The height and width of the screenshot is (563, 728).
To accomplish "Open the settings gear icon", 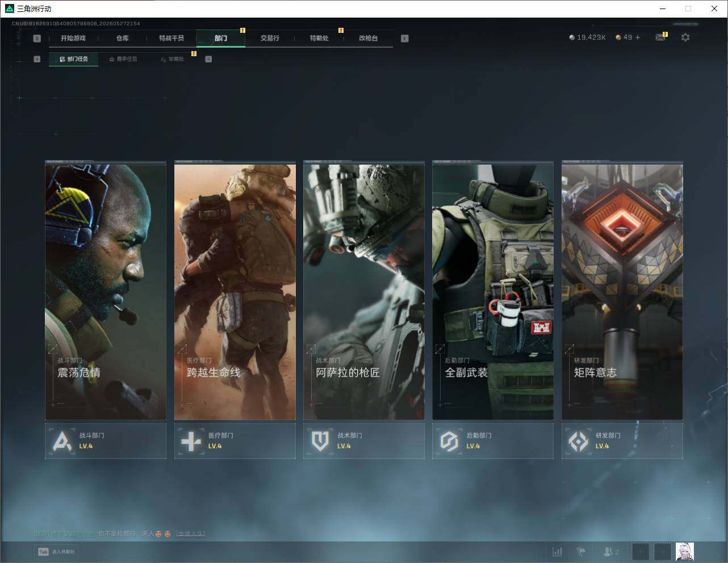I will point(685,37).
